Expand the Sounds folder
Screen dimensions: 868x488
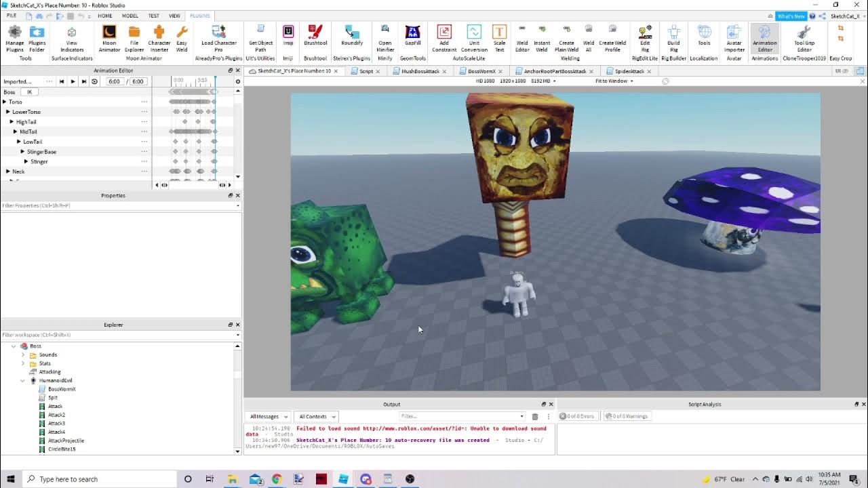(22, 354)
